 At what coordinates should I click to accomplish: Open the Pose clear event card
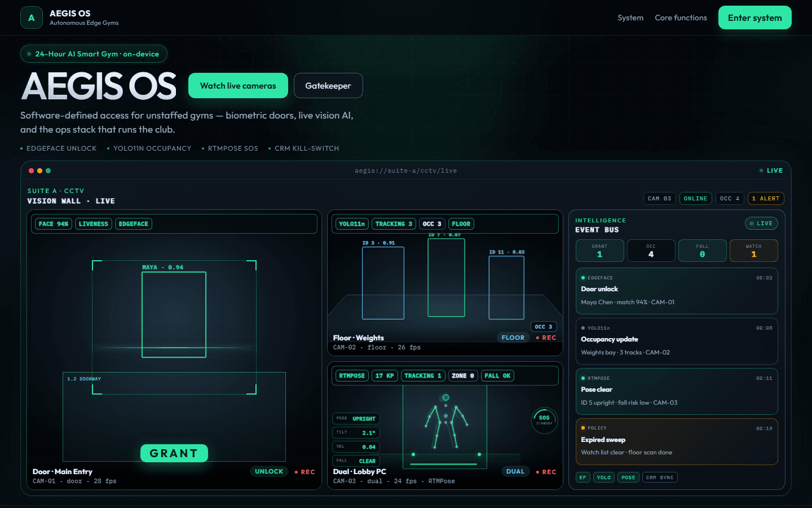677,391
